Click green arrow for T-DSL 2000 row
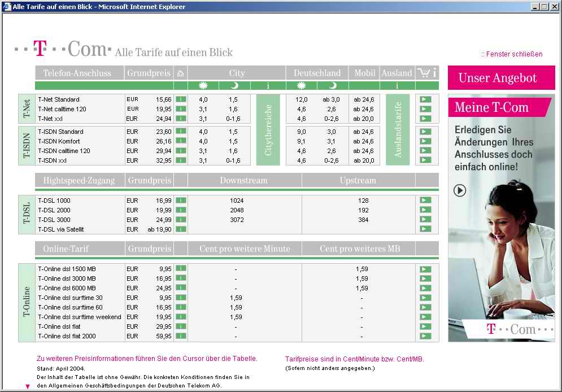This screenshot has width=562, height=392. pos(425,210)
